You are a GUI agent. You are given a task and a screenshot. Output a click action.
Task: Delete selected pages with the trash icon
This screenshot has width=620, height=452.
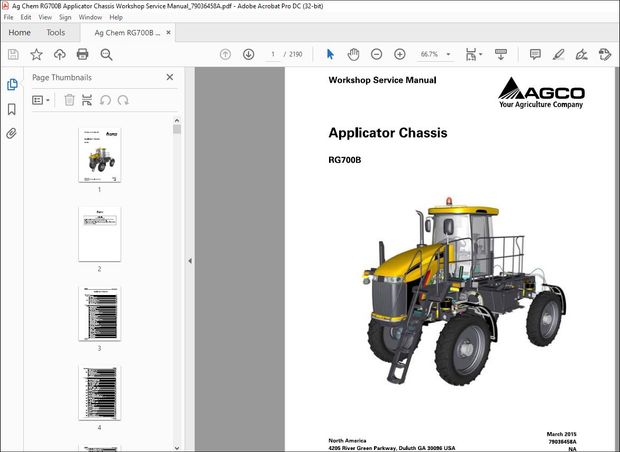click(69, 100)
